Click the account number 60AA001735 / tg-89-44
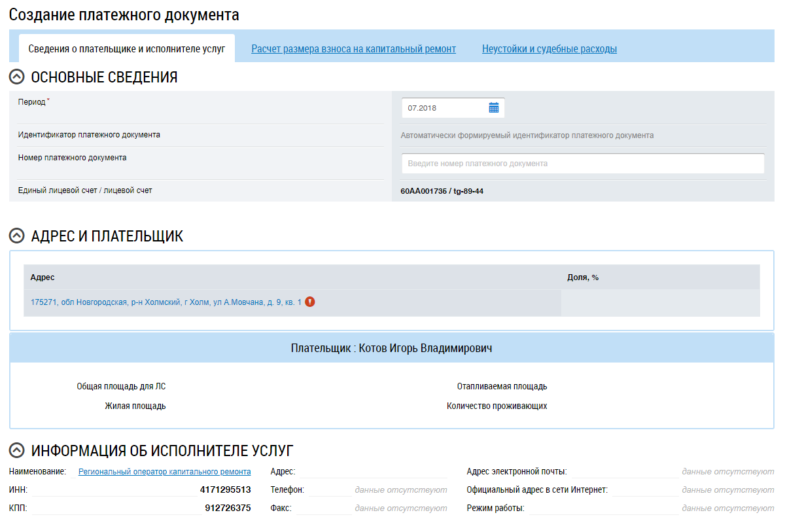 coord(442,191)
